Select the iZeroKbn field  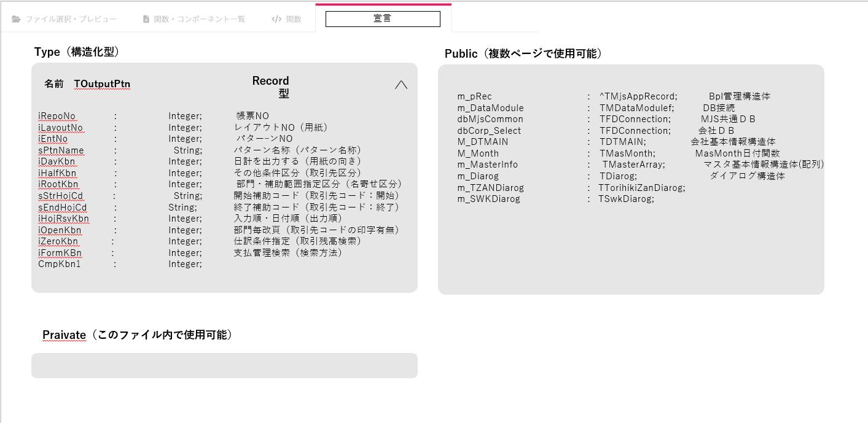coord(57,241)
